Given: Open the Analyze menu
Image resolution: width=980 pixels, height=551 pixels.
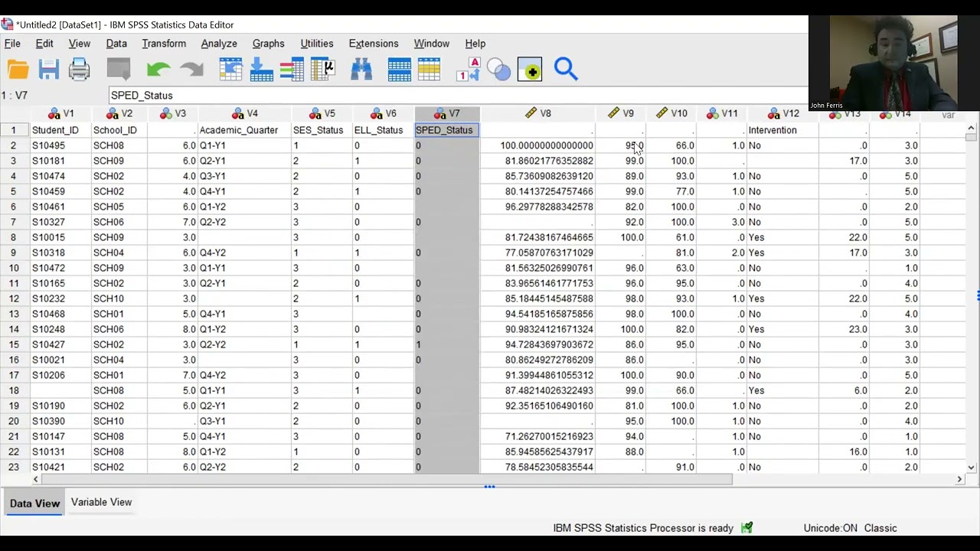Looking at the screenshot, I should (x=219, y=44).
